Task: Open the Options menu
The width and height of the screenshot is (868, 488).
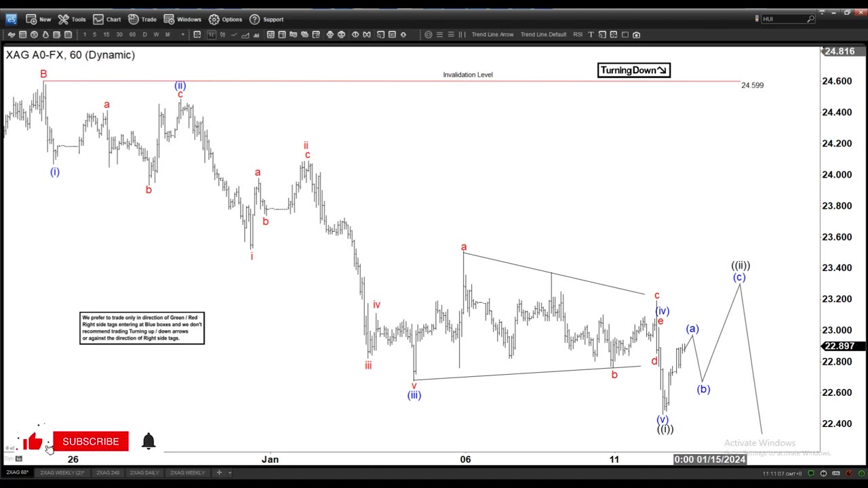Action: pyautogui.click(x=225, y=19)
